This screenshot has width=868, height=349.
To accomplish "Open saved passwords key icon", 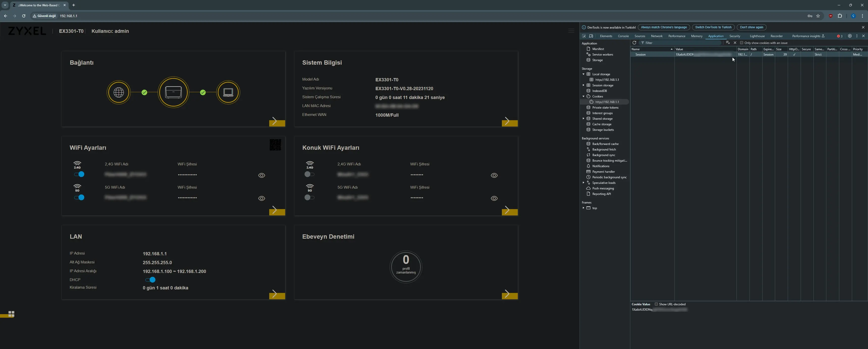I will (x=810, y=16).
